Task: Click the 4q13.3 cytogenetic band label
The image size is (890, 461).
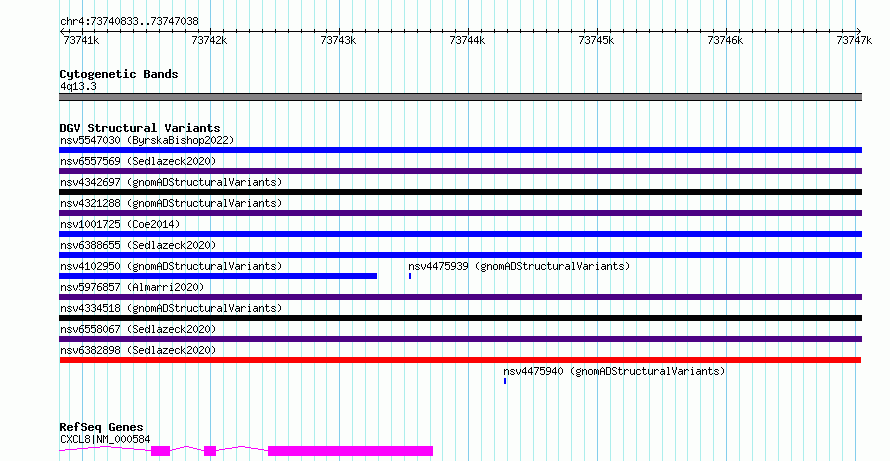Action: click(78, 86)
